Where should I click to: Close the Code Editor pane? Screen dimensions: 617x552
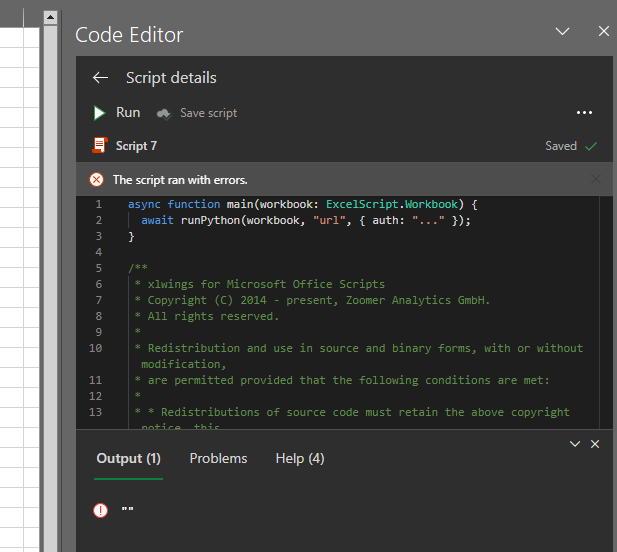tap(604, 31)
